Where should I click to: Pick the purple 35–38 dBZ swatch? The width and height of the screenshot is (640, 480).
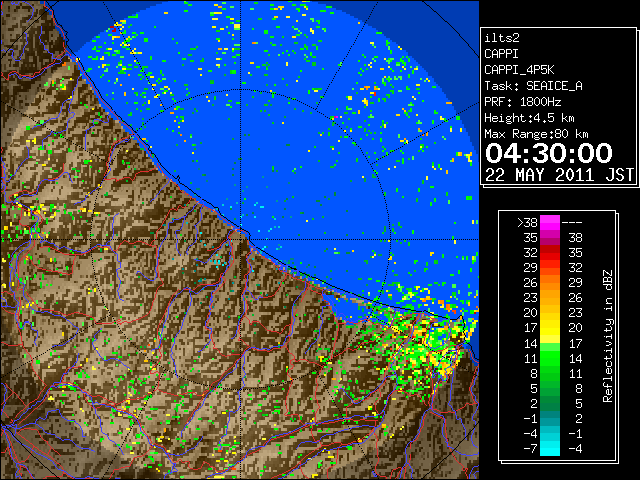coord(550,238)
